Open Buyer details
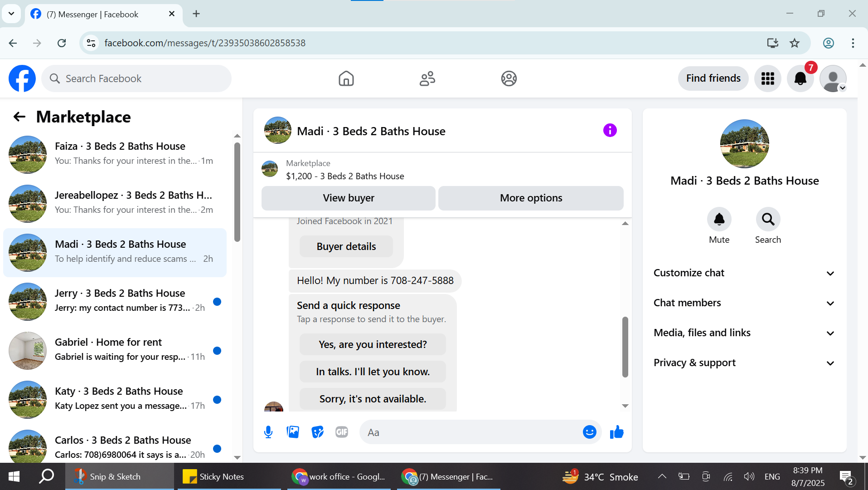Image resolution: width=868 pixels, height=490 pixels. 346,246
